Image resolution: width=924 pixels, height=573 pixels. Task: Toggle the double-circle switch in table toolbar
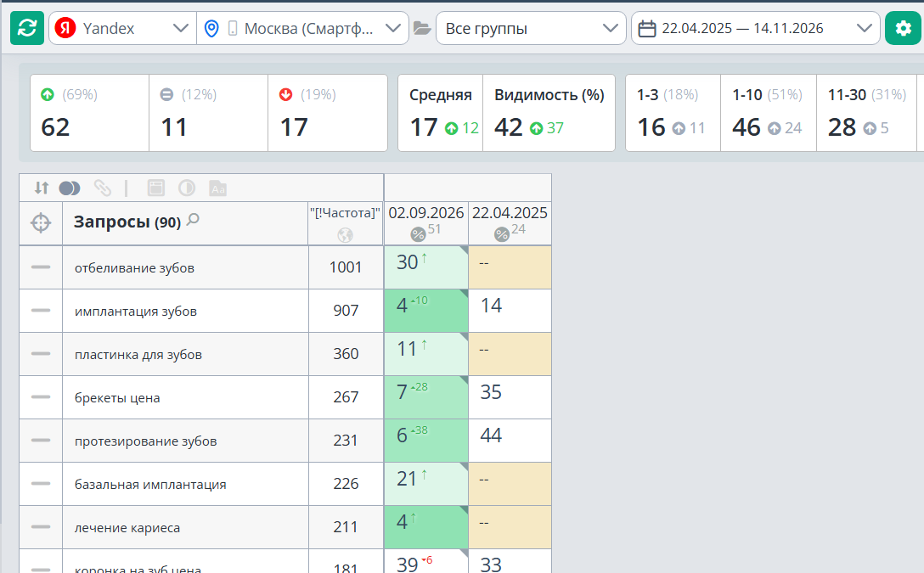[70, 188]
